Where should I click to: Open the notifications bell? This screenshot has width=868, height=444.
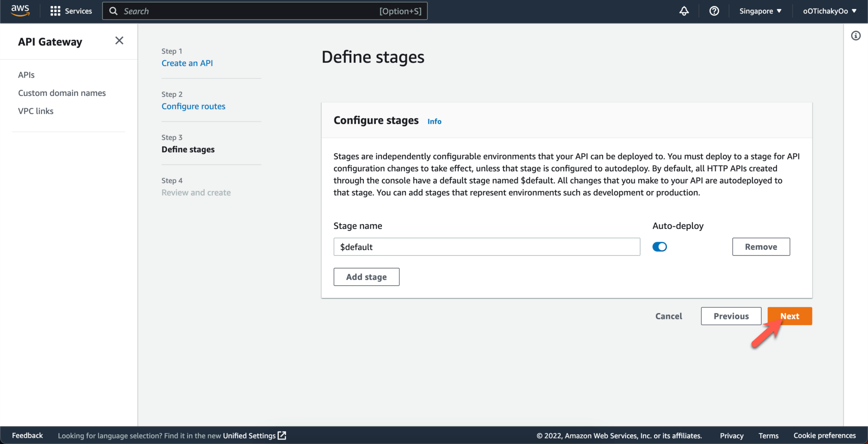point(684,11)
